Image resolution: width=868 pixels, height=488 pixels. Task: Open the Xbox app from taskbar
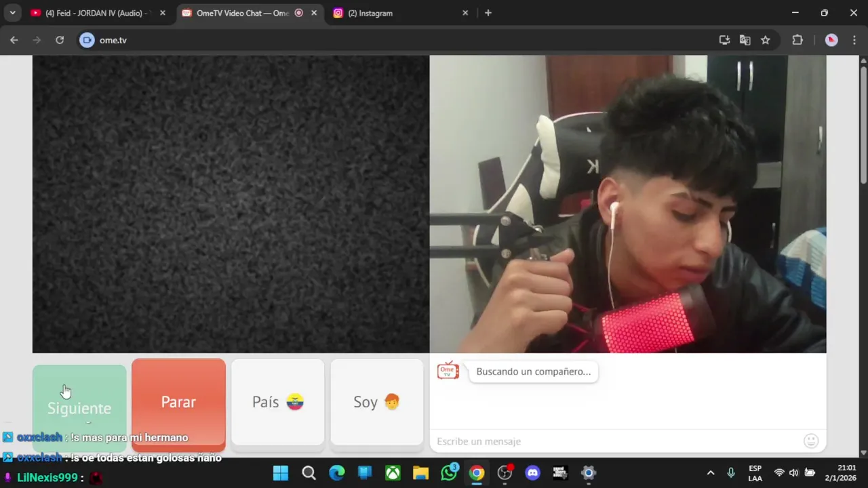393,473
